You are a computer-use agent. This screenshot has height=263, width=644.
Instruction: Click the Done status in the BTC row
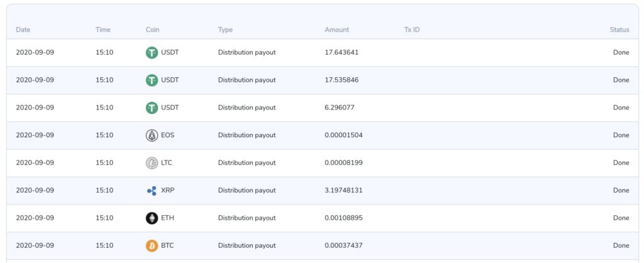pos(621,245)
